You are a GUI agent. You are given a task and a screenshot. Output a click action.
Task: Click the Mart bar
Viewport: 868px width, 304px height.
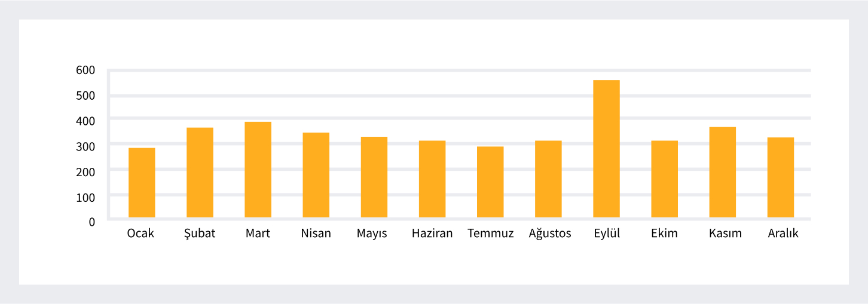click(258, 170)
